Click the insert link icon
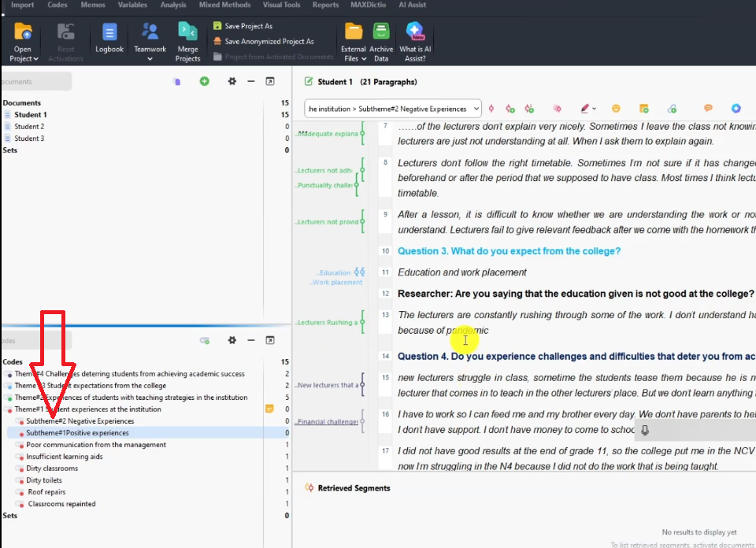The image size is (756, 548). [672, 109]
